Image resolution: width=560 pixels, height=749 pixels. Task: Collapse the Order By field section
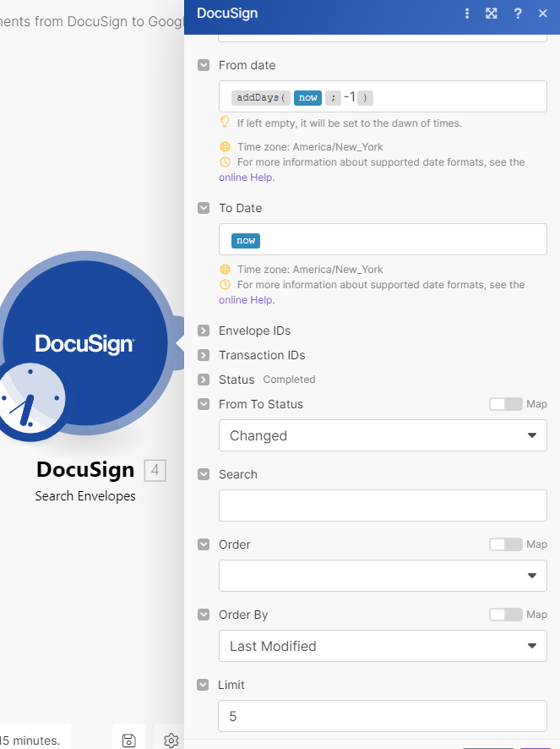click(204, 615)
